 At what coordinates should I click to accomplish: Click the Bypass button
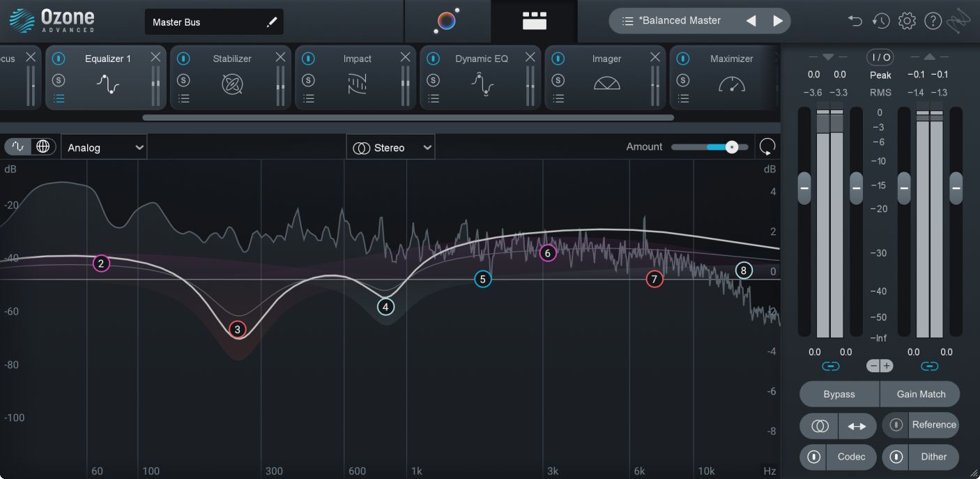click(x=839, y=394)
